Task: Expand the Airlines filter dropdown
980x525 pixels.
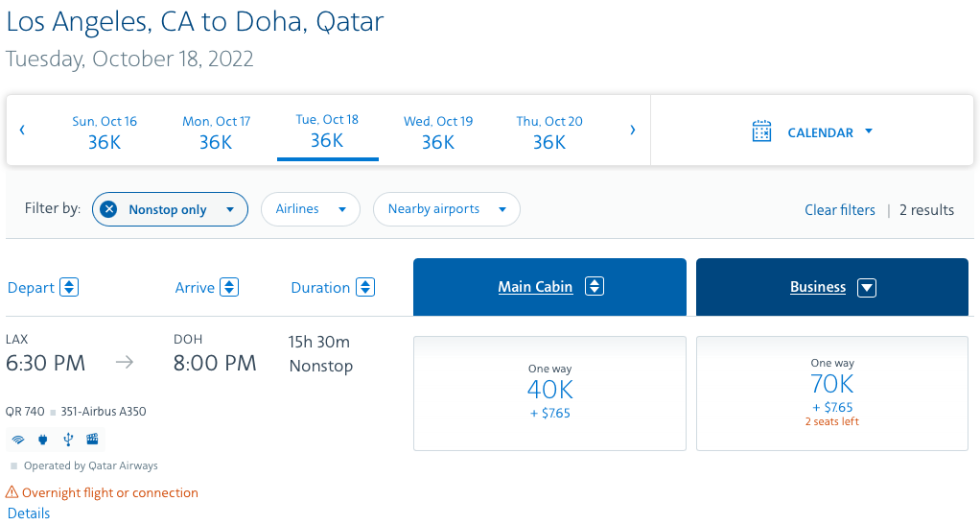Action: coord(310,209)
